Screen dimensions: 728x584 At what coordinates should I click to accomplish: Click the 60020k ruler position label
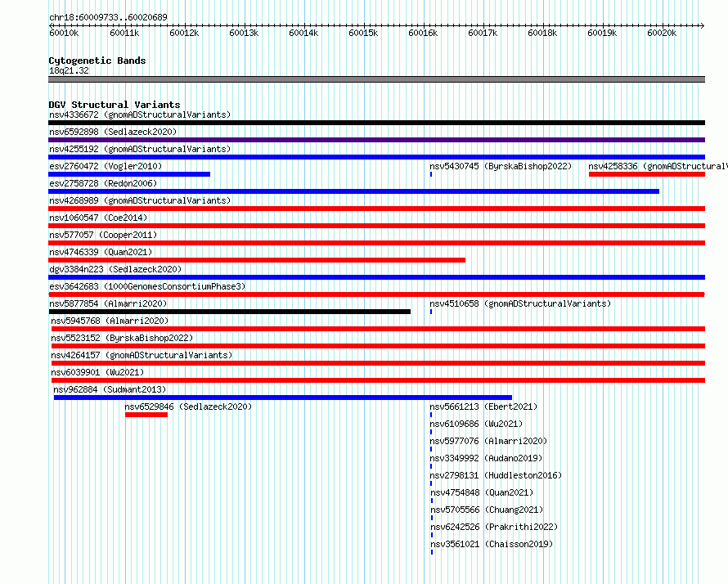(662, 33)
